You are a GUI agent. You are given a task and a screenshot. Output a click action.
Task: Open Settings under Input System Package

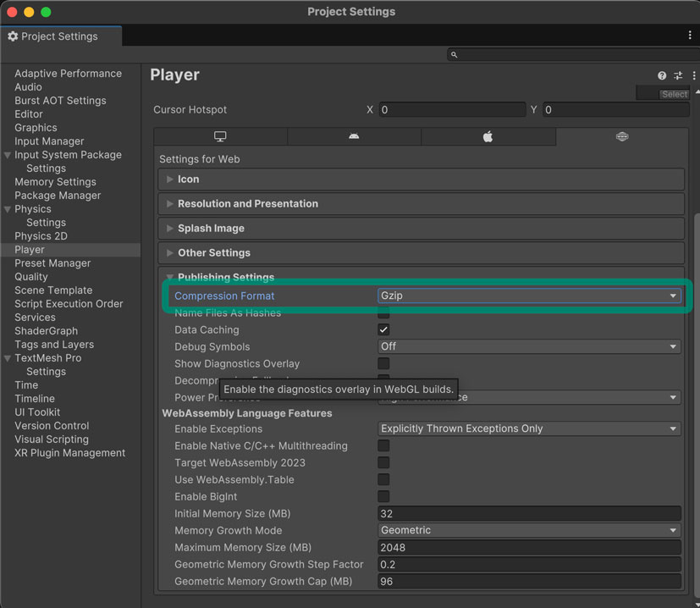(46, 169)
